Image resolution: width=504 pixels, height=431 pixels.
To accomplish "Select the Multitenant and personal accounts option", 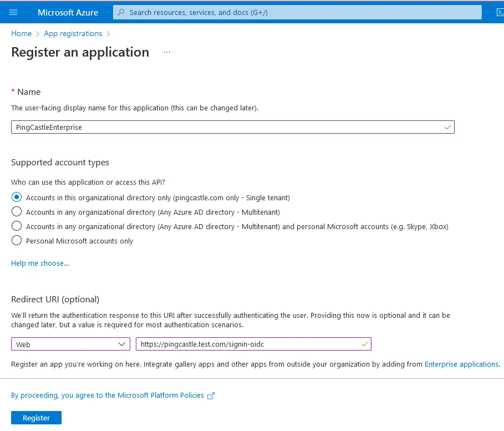I will coord(17,226).
